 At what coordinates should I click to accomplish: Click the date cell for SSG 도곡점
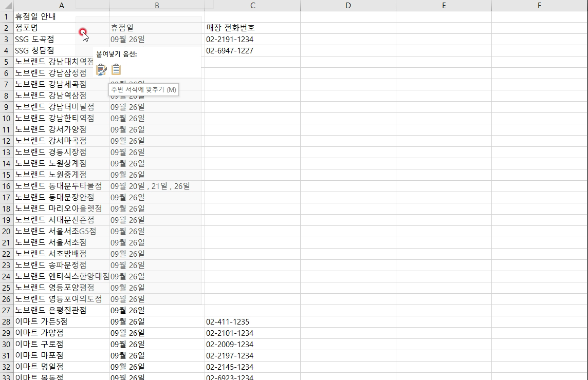tap(157, 40)
